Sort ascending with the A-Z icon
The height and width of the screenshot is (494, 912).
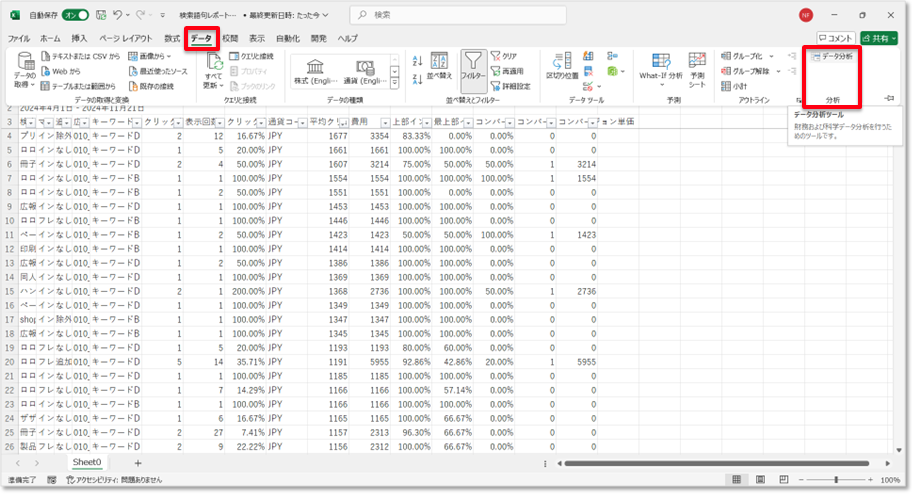click(x=412, y=57)
